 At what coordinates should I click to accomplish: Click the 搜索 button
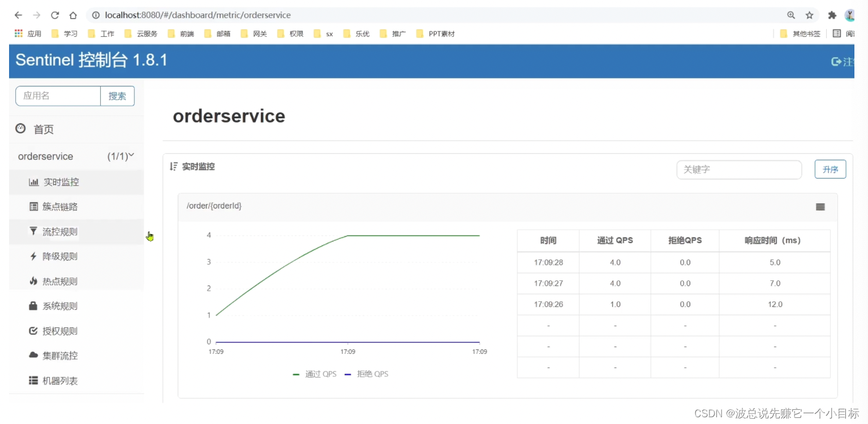(117, 96)
